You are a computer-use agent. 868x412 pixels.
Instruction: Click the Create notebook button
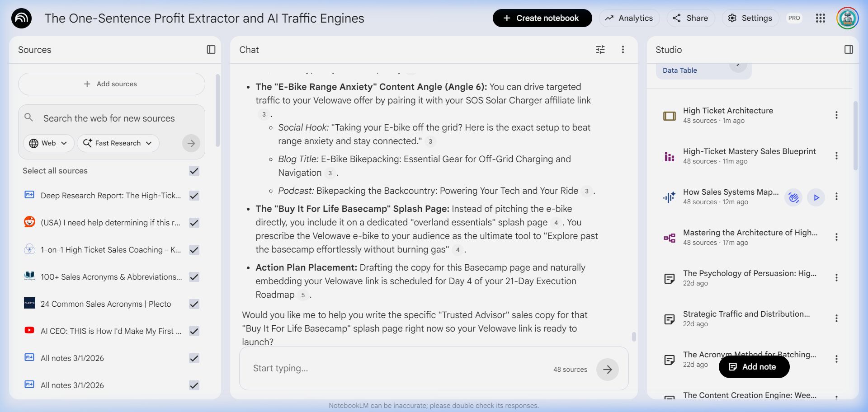pos(542,18)
